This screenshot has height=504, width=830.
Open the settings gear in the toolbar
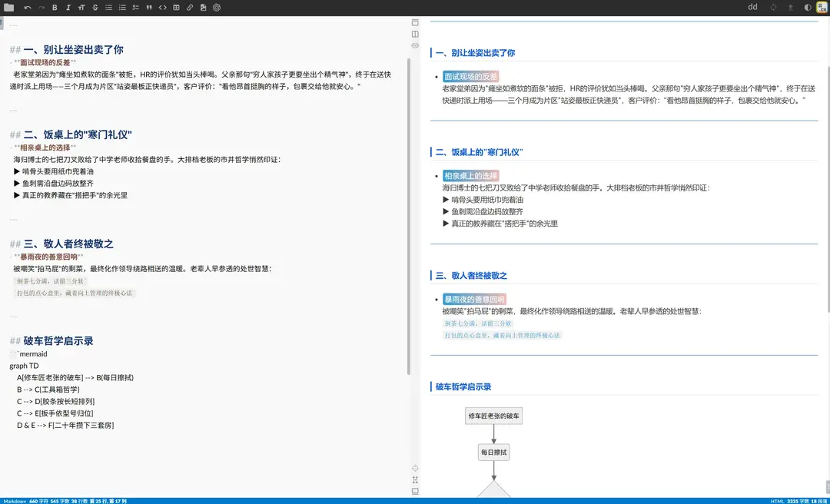click(x=217, y=7)
